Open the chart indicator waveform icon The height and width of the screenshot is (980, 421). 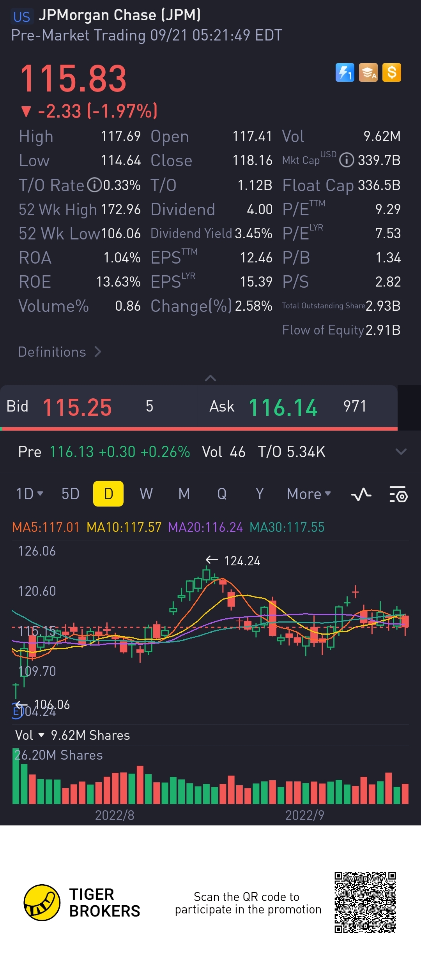pos(361,494)
